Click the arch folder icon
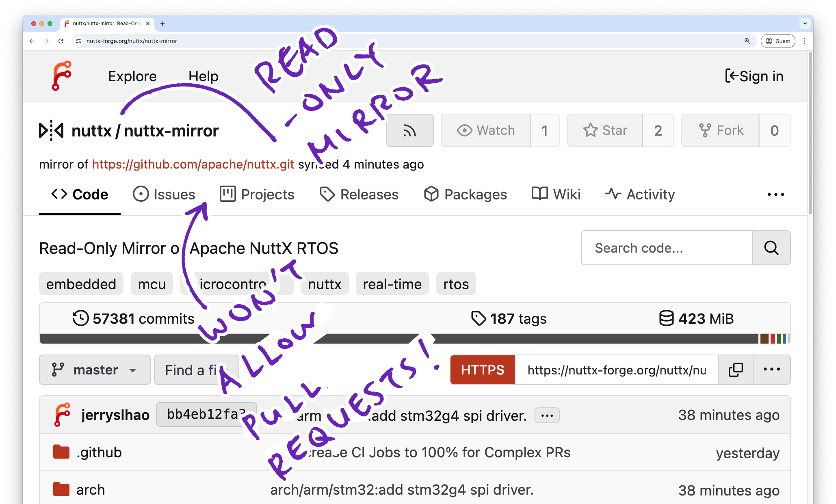This screenshot has width=836, height=504. [x=61, y=489]
